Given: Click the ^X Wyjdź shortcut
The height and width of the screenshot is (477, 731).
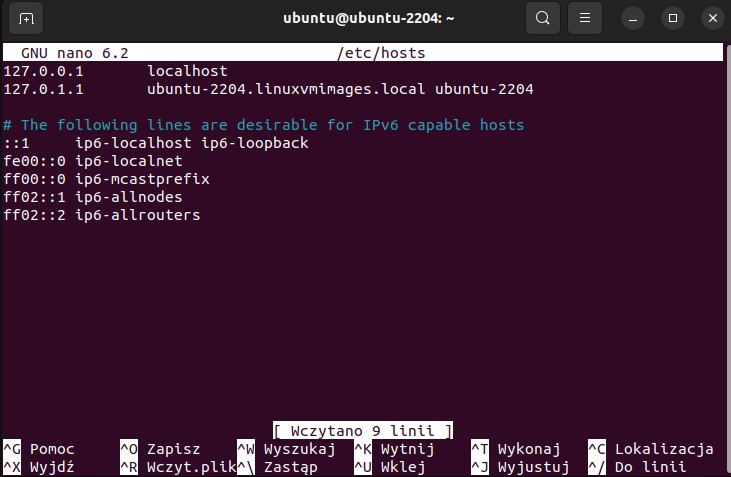Looking at the screenshot, I should [39, 467].
